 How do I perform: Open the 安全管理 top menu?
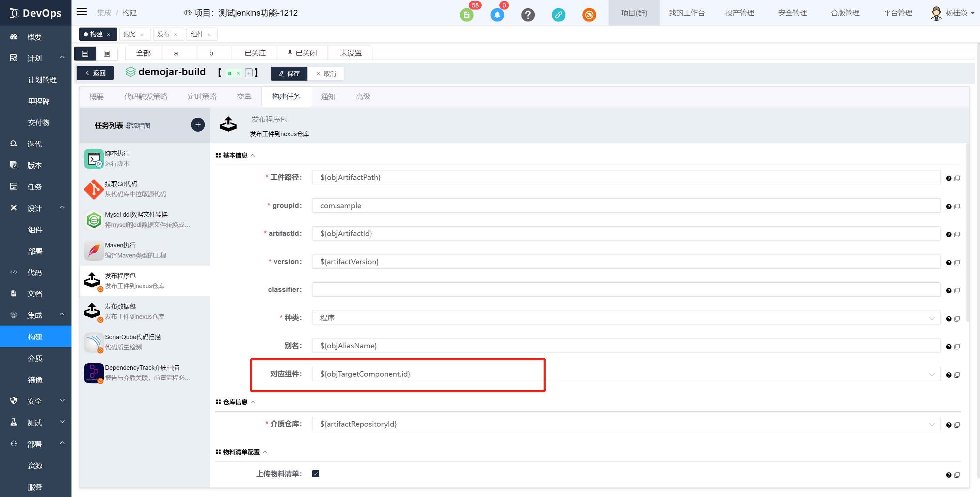pos(792,13)
